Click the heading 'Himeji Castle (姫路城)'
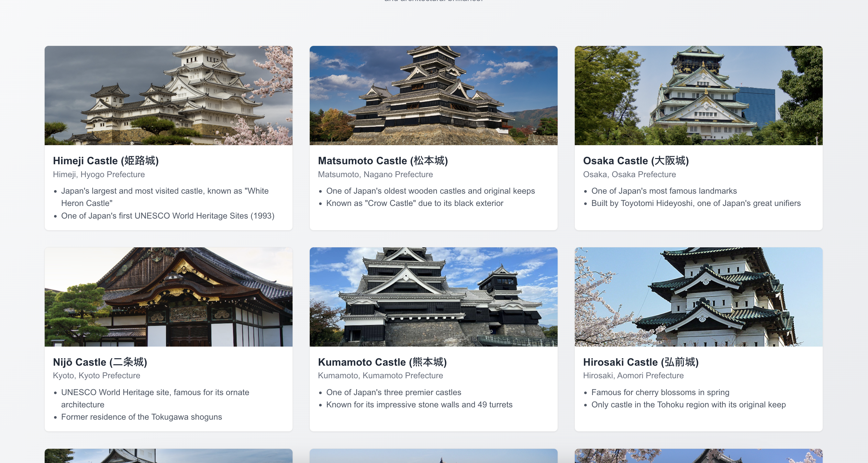 point(106,161)
